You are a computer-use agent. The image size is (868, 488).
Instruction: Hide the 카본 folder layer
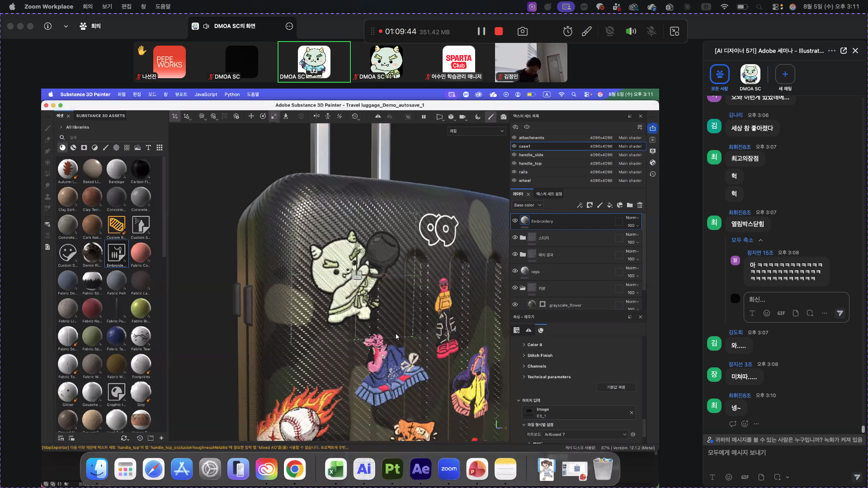[x=515, y=288]
